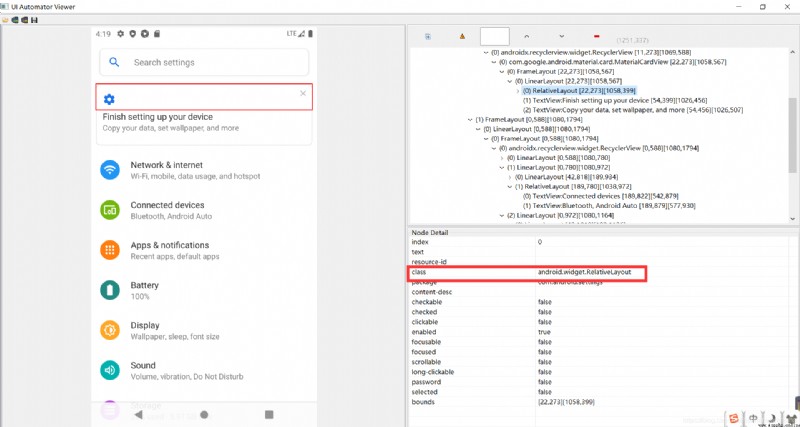Click the enabled value true cell
Viewport: 800px width, 427px height.
[x=544, y=332]
